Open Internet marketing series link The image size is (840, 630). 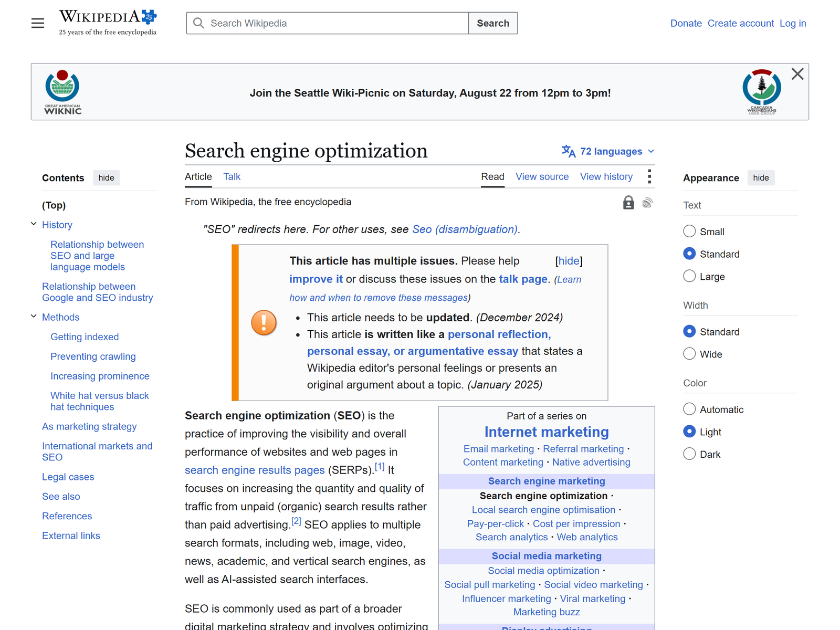[547, 432]
